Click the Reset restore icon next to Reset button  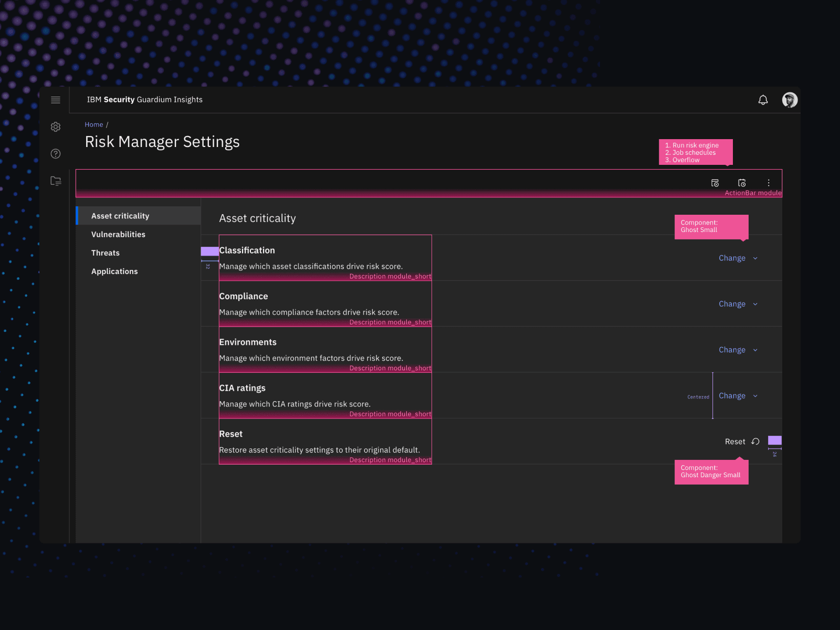point(755,442)
